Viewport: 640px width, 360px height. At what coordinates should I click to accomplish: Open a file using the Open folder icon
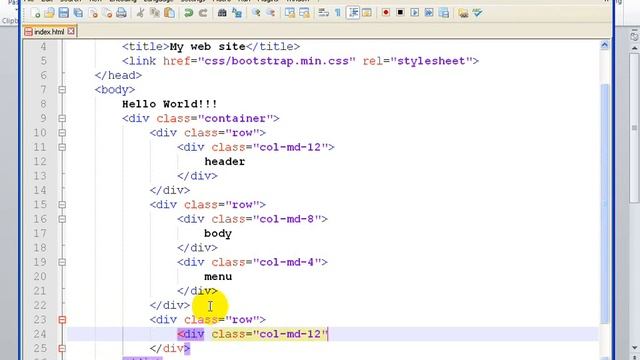tap(49, 13)
